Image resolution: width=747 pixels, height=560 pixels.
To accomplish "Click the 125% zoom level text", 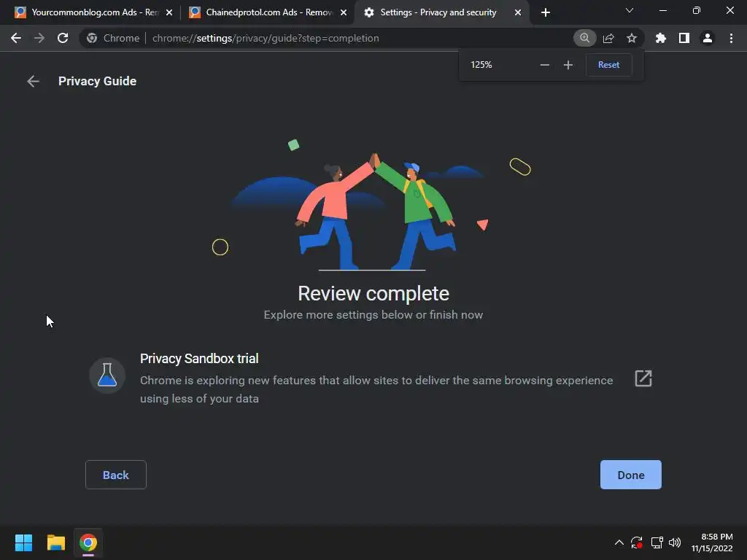I will 481,65.
